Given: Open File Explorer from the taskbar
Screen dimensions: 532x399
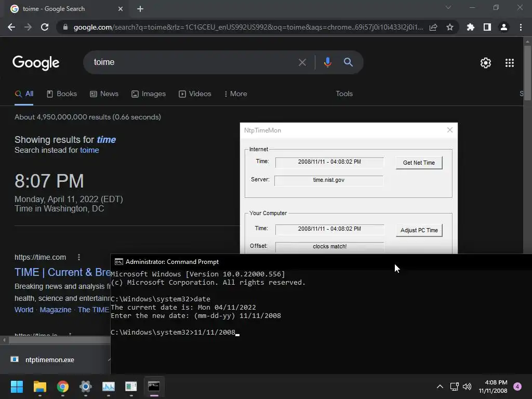Looking at the screenshot, I should click(x=39, y=387).
